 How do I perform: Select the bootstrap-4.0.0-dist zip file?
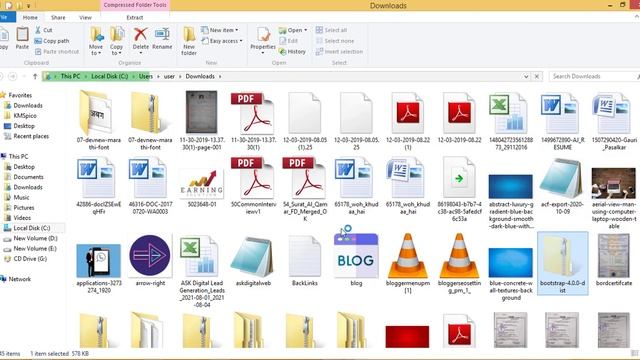[x=562, y=263]
